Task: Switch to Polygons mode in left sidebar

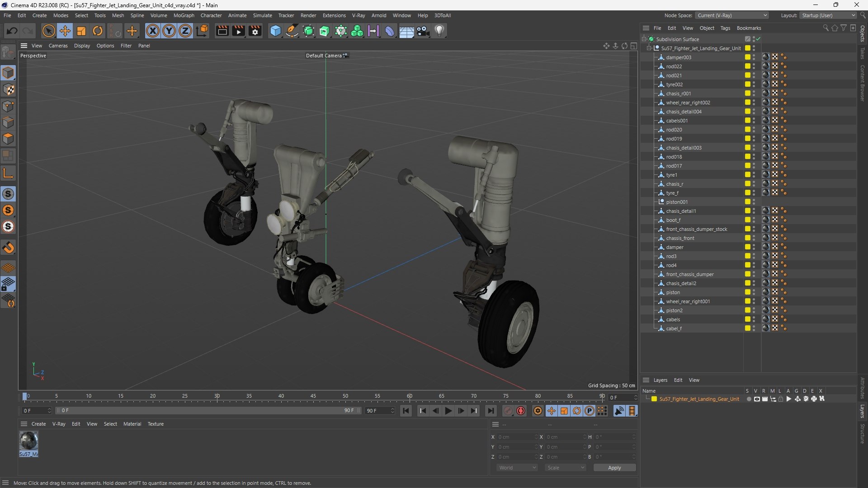Action: click(8, 139)
